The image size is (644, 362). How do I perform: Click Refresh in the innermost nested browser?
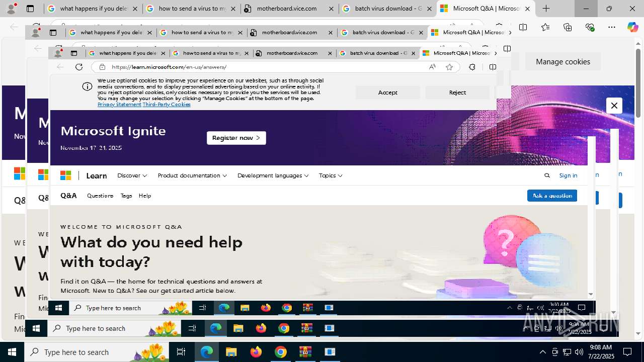click(79, 67)
